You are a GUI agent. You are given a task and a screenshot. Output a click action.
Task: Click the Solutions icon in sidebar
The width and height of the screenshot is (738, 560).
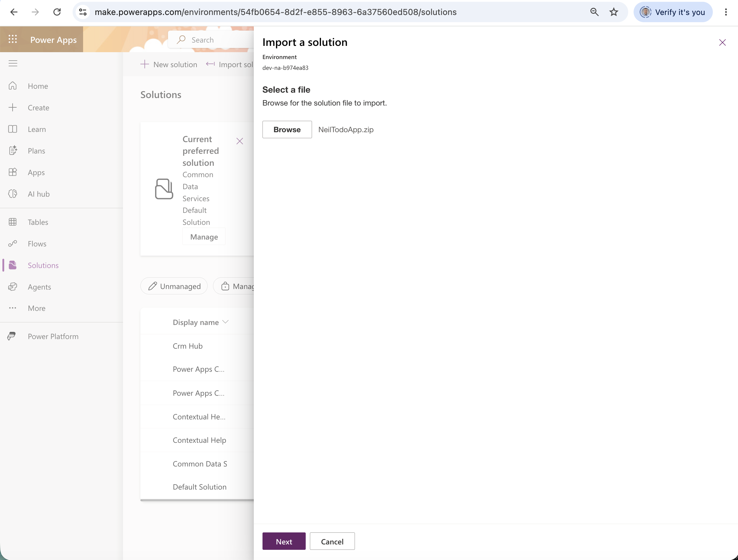click(13, 265)
